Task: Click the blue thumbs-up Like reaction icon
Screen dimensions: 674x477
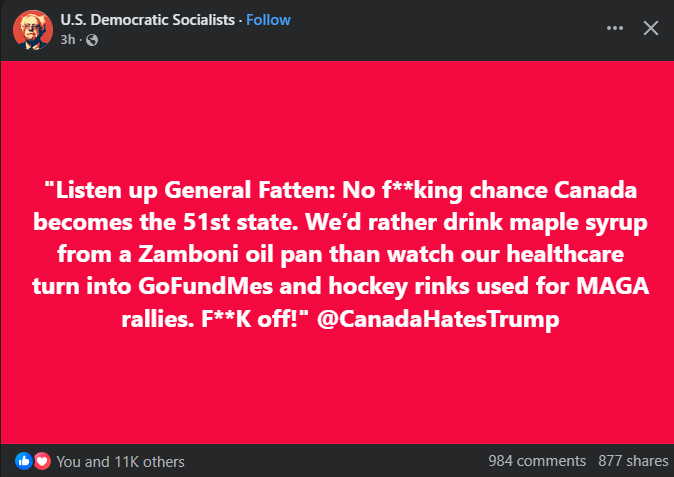Action: pyautogui.click(x=25, y=461)
